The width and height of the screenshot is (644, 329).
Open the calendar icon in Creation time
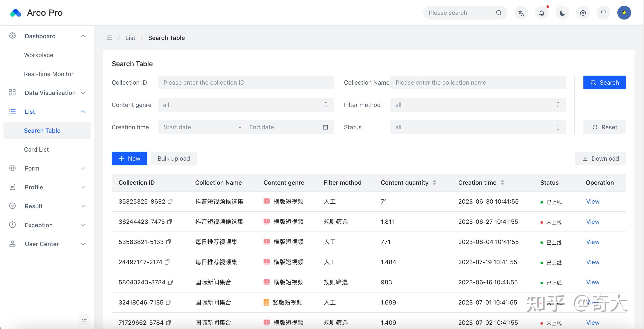pyautogui.click(x=325, y=127)
